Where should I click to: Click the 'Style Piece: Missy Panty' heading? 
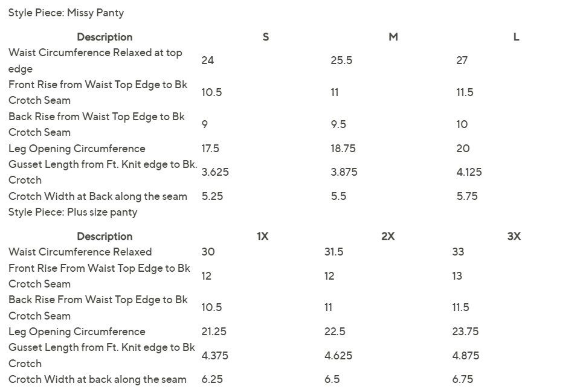[x=66, y=13]
